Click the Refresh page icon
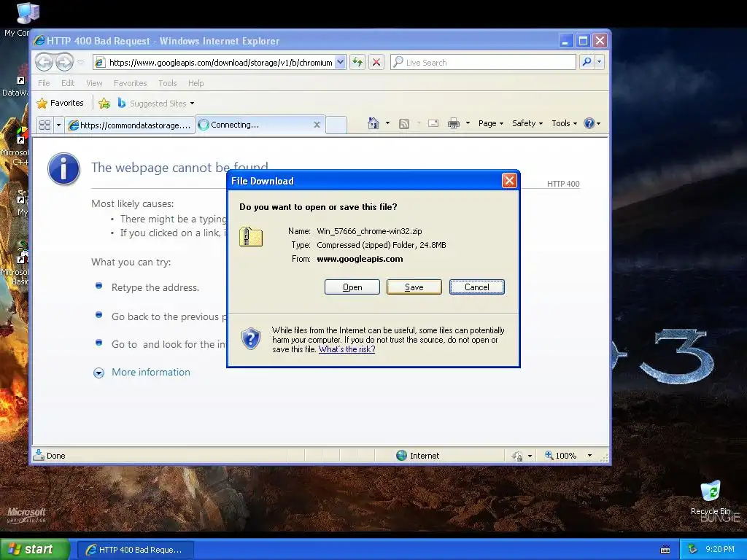Screen dimensions: 747x560 357,63
